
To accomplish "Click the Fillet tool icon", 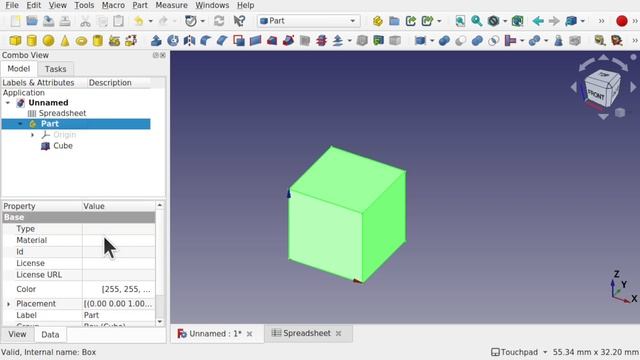I will click(x=206, y=41).
